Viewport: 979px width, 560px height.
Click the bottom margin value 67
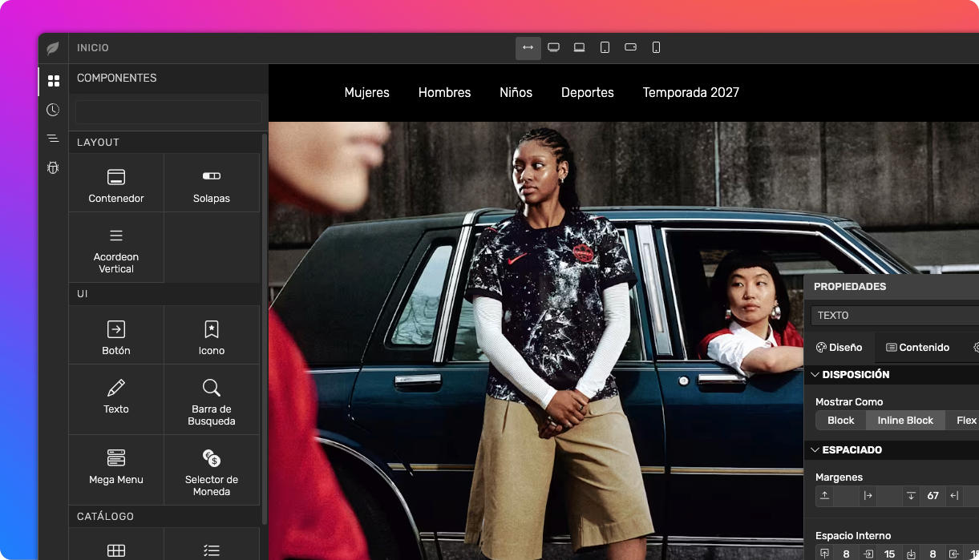(932, 496)
